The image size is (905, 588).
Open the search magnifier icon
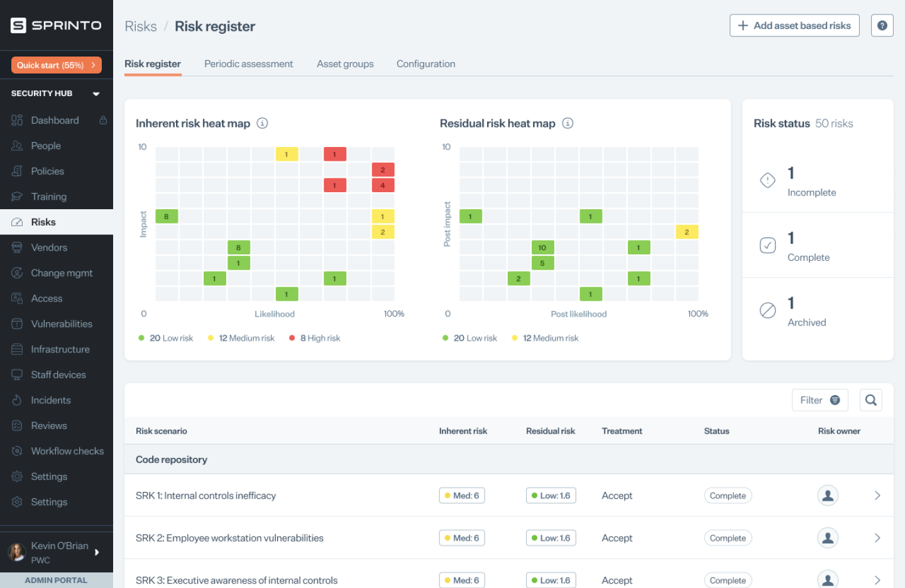[x=870, y=400]
